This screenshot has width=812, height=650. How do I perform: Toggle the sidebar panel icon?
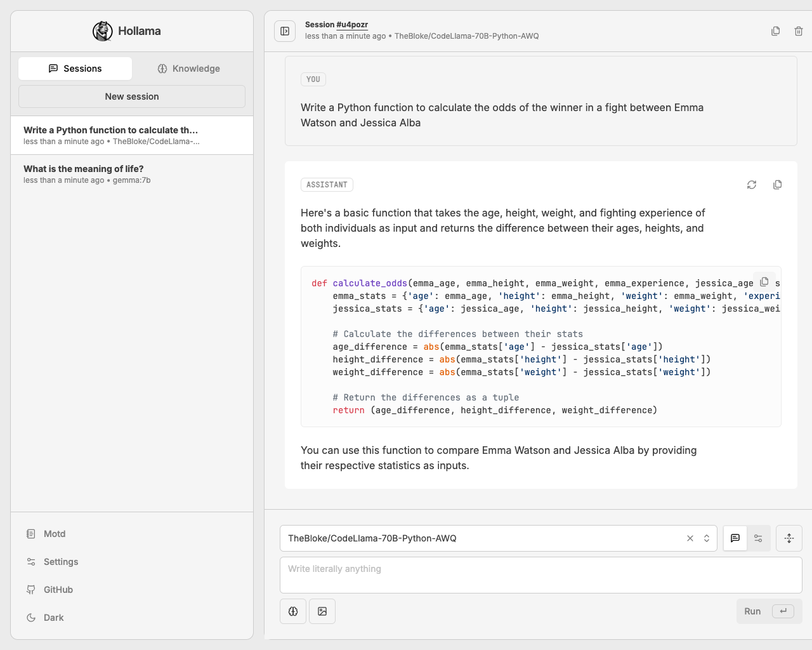tap(285, 31)
